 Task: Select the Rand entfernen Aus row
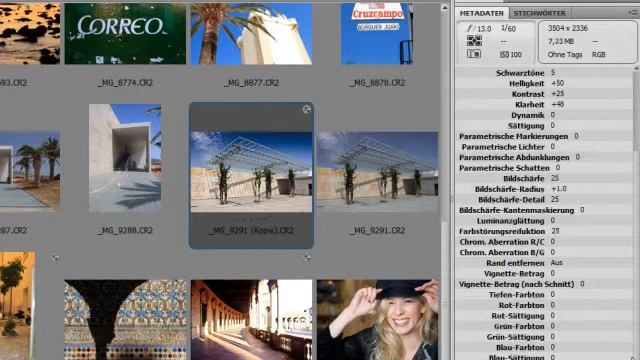544,263
